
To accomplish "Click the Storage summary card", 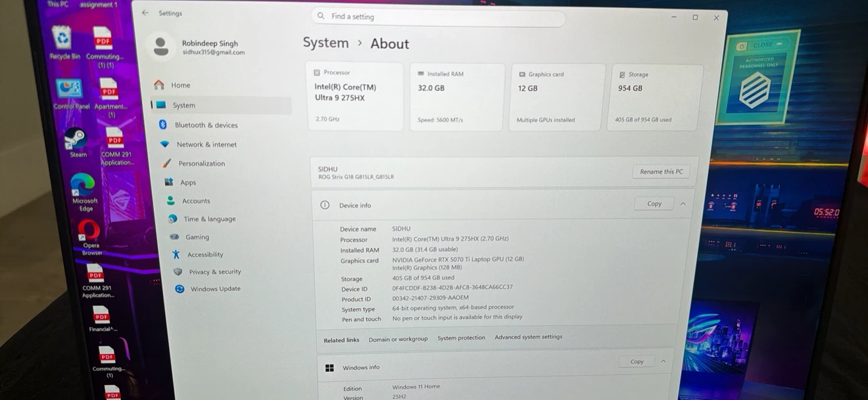I will (x=655, y=97).
